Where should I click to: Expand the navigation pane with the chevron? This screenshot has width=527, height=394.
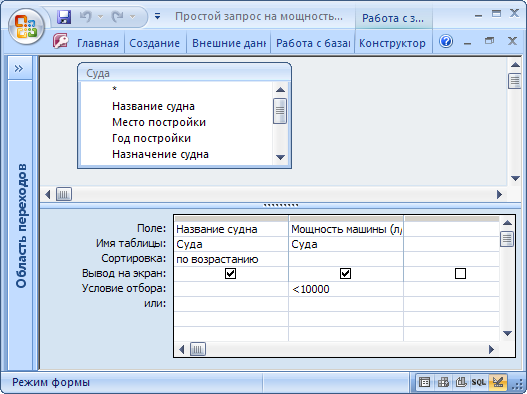coord(19,68)
